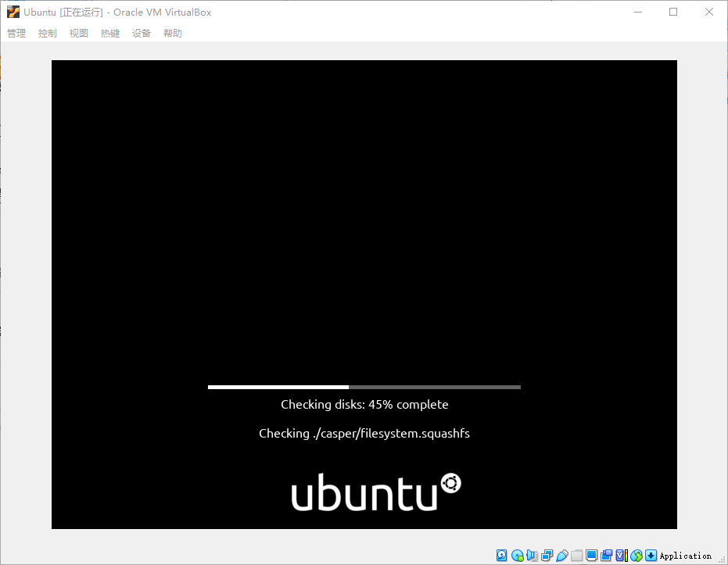The width and height of the screenshot is (728, 565).
Task: Open the 设备 menu
Action: [141, 34]
